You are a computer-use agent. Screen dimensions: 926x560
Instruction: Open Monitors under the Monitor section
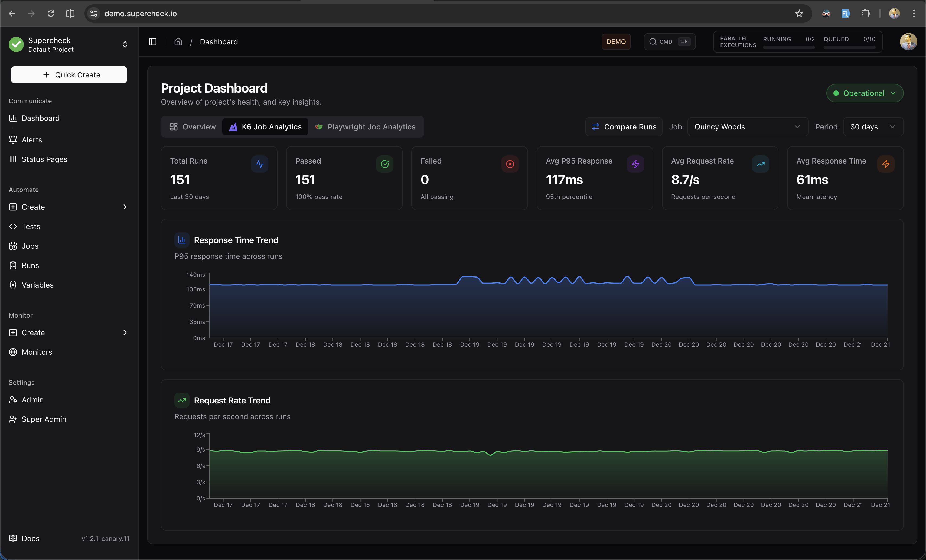(x=37, y=352)
